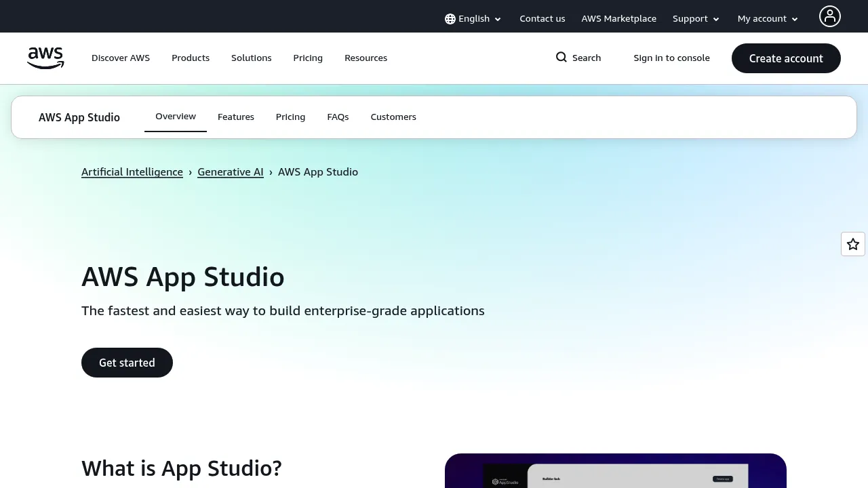Screen dimensions: 868x488
Task: Open the user profile avatar icon
Action: [830, 16]
